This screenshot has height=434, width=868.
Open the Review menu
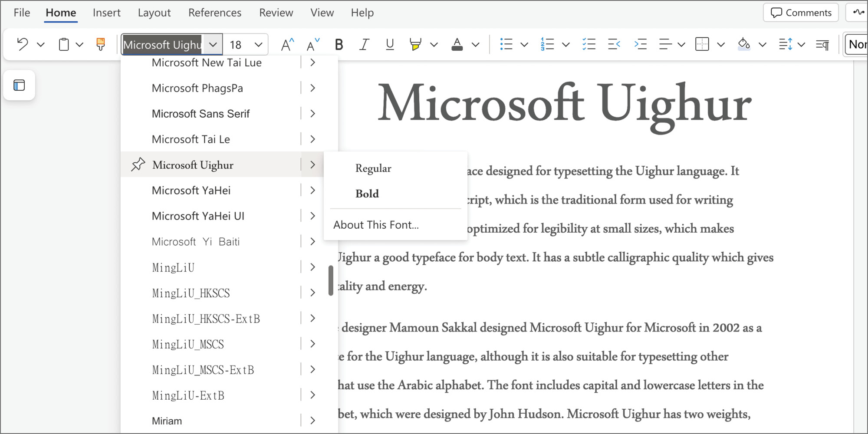276,13
